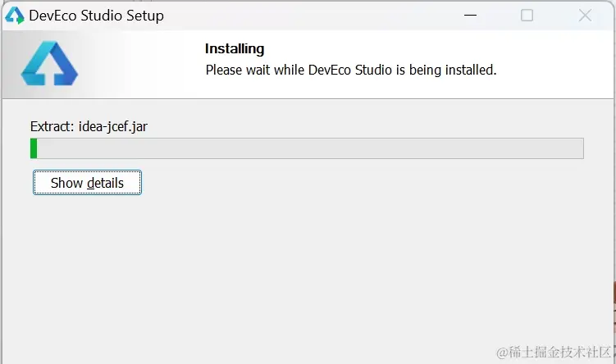Click the large DevEco logo in header
Image resolution: width=616 pixels, height=364 pixels.
[49, 64]
